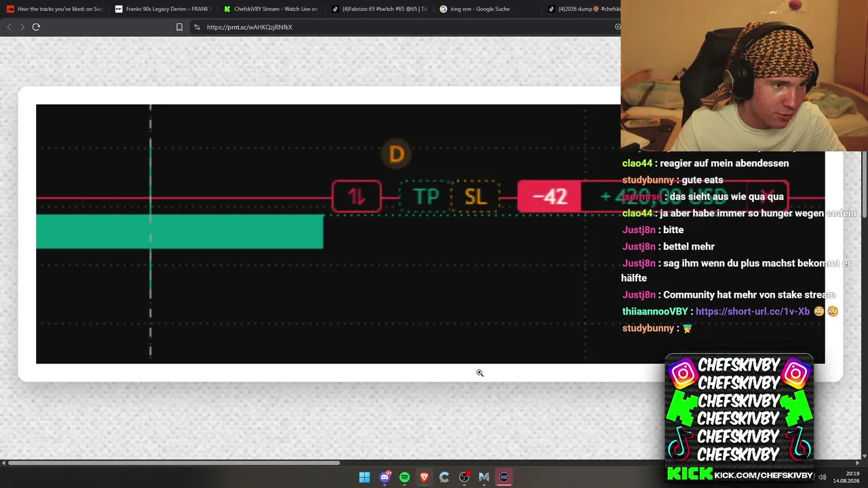Switch to the Franks 90s Legacy Denim tab
The height and width of the screenshot is (488, 868).
[163, 9]
